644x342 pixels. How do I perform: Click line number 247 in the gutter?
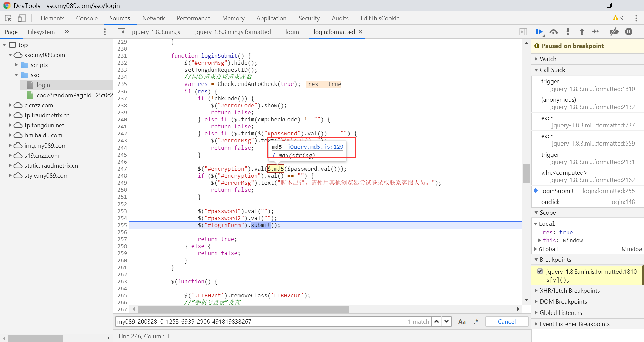pyautogui.click(x=122, y=169)
